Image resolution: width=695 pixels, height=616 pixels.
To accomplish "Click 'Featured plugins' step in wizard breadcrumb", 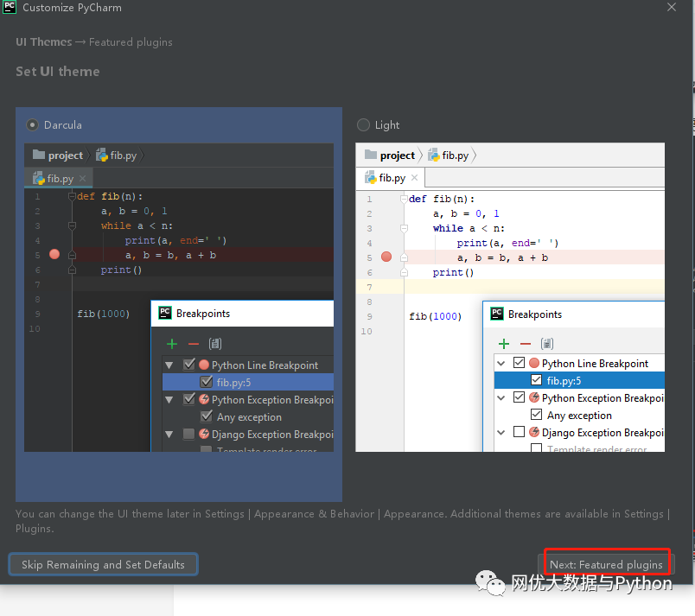I will pos(131,42).
